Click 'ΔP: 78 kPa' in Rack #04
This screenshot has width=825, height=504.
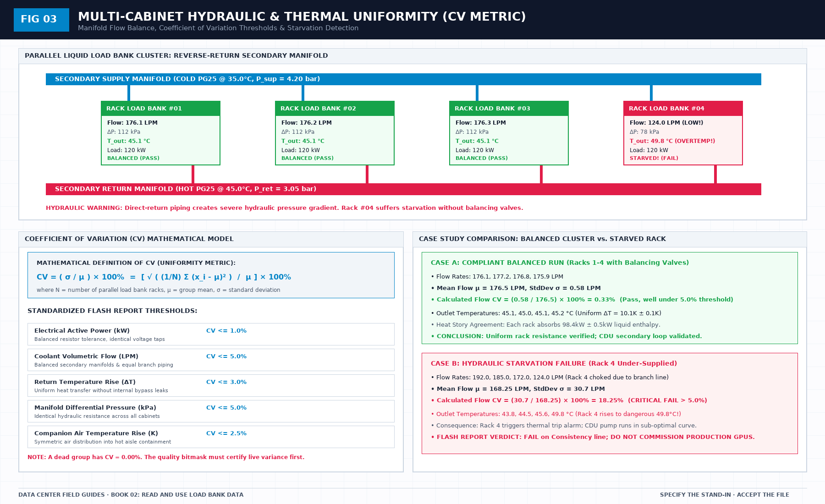click(x=644, y=132)
